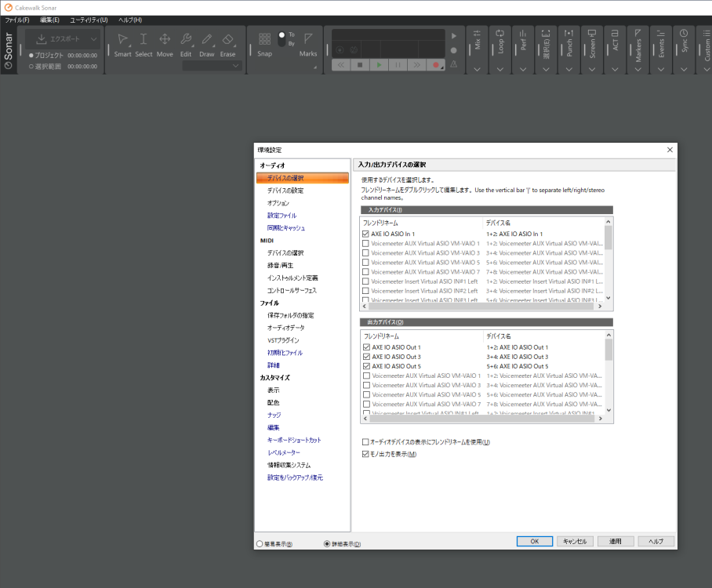Open the 設定ファイル link
712x588 pixels.
pos(282,216)
